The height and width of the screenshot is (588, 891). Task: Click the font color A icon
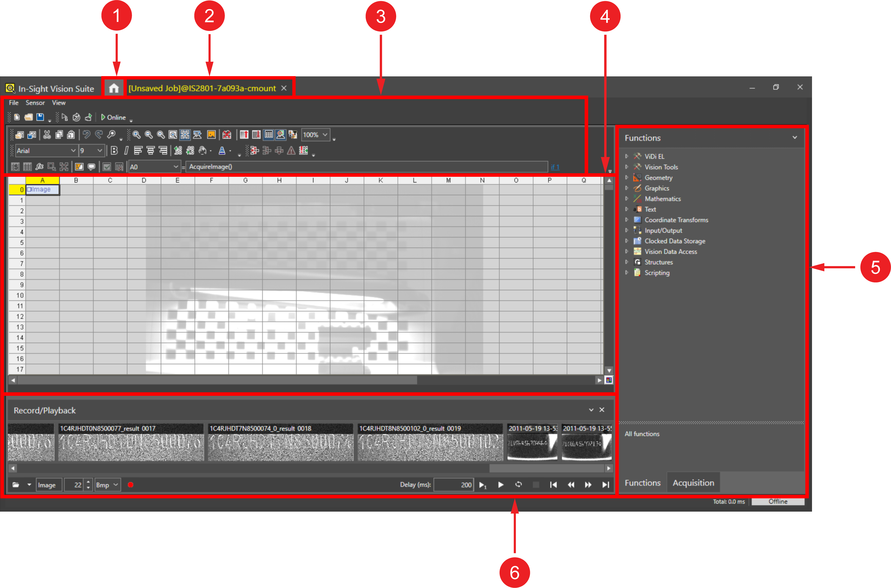pyautogui.click(x=222, y=151)
